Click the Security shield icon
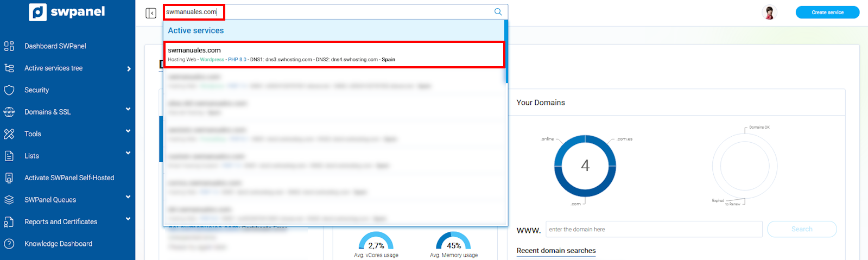 point(9,90)
